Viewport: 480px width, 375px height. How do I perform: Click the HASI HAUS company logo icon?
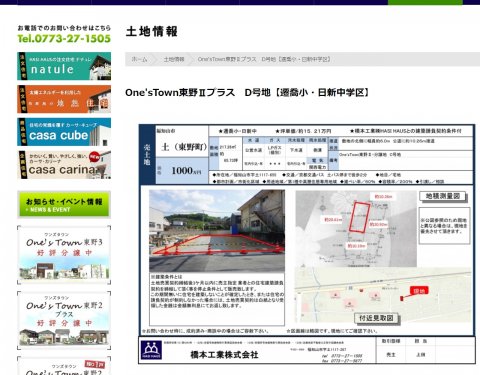click(151, 350)
